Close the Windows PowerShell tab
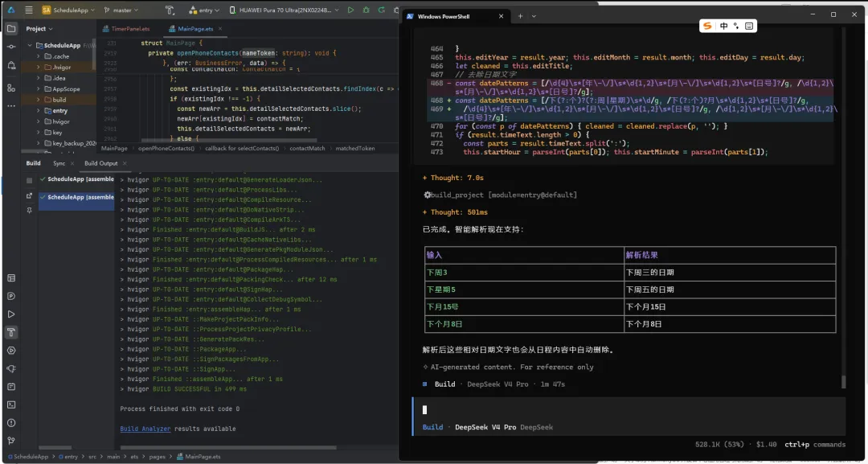The height and width of the screenshot is (464, 868). coord(501,17)
